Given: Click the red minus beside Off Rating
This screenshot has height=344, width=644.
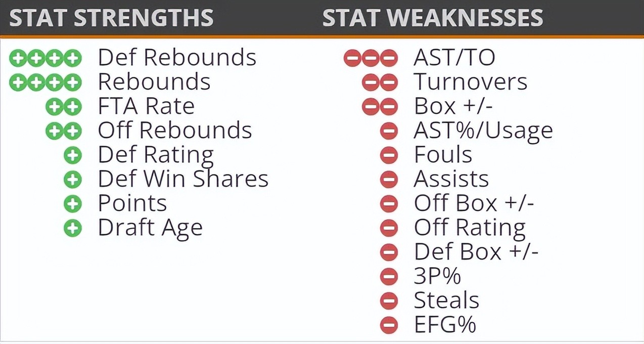Looking at the screenshot, I should click(389, 228).
